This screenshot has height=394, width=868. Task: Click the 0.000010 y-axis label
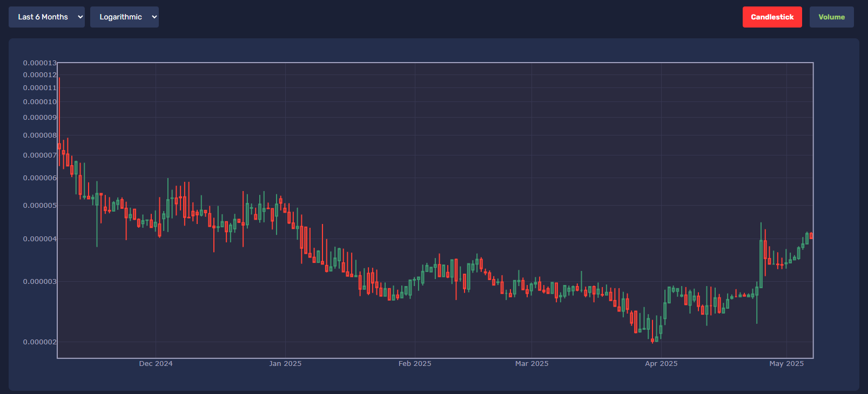tap(39, 102)
